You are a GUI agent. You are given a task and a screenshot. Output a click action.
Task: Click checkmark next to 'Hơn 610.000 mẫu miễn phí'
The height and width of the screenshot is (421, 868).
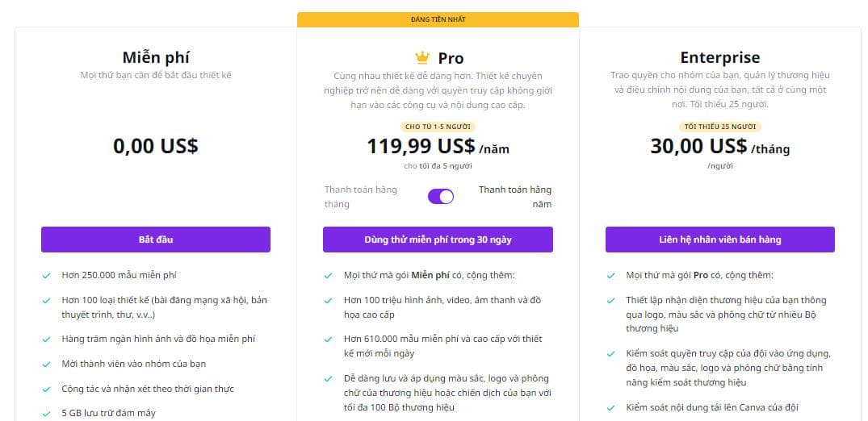329,340
